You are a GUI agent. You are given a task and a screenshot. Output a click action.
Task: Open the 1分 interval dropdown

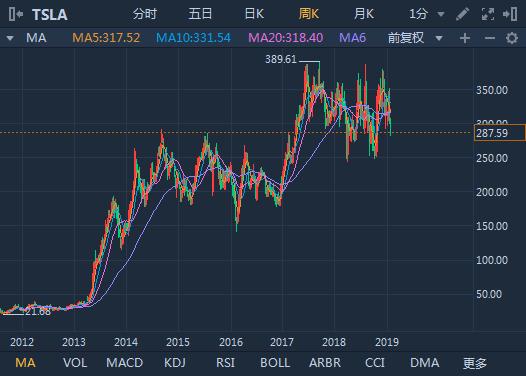pos(427,14)
